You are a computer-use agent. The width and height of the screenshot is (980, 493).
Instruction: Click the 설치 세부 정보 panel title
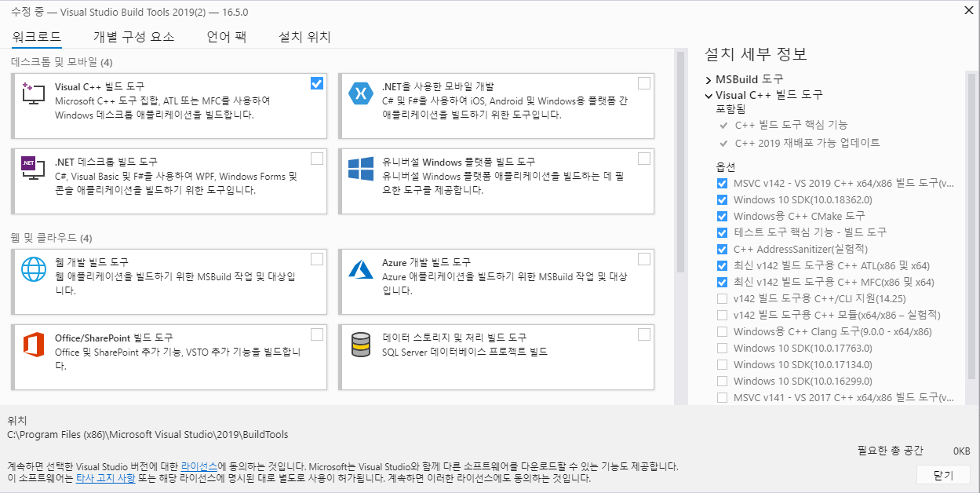[756, 54]
